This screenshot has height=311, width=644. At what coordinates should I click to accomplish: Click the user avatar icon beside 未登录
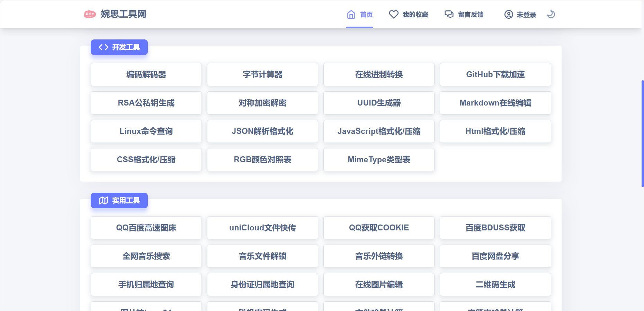point(509,14)
